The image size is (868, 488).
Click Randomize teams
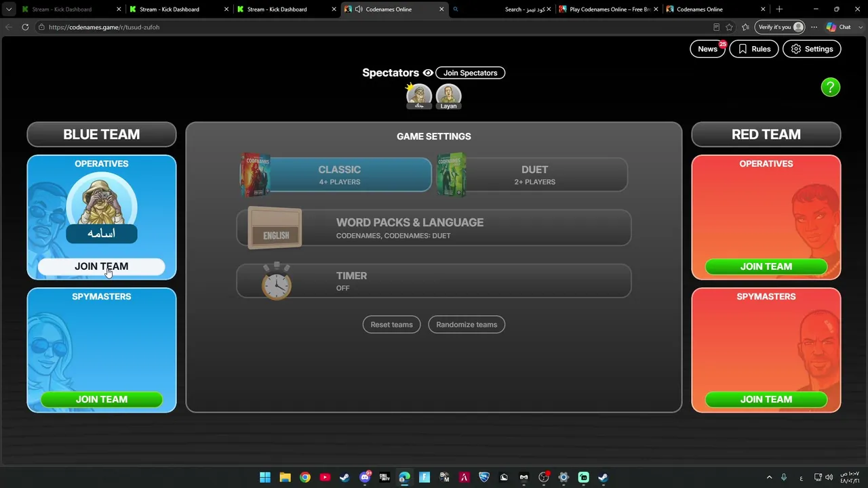(467, 325)
